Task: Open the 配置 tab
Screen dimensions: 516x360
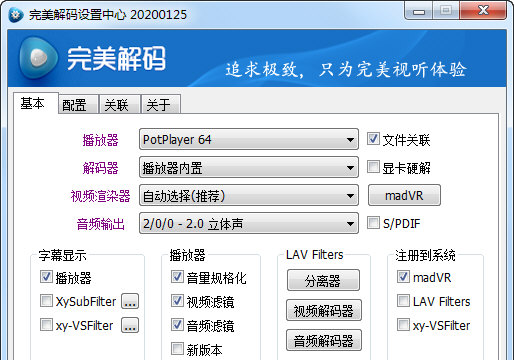Action: 78,105
